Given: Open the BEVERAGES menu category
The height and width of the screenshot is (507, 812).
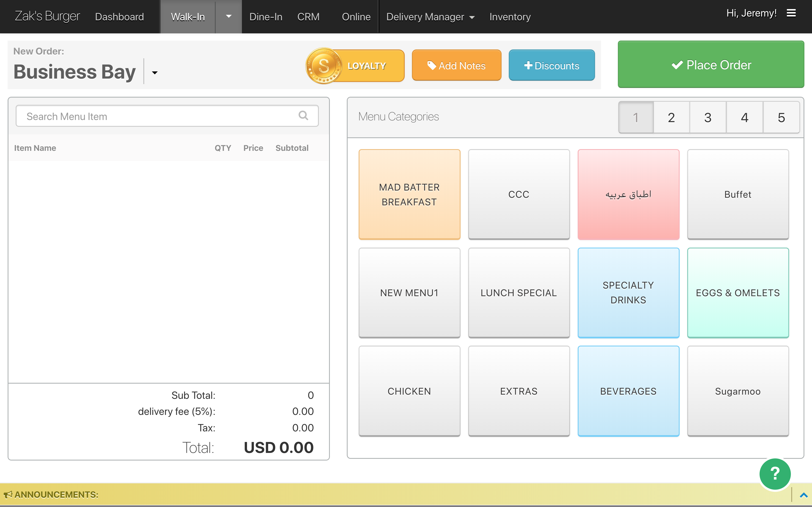Looking at the screenshot, I should pos(628,391).
